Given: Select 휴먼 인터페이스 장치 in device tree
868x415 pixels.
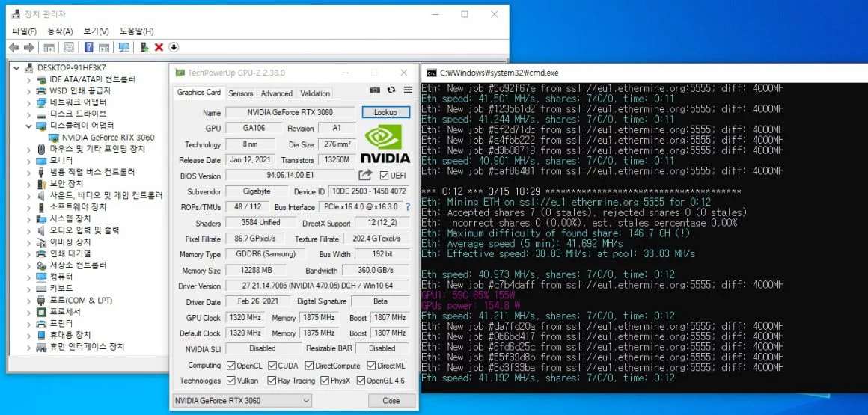Looking at the screenshot, I should 87,346.
